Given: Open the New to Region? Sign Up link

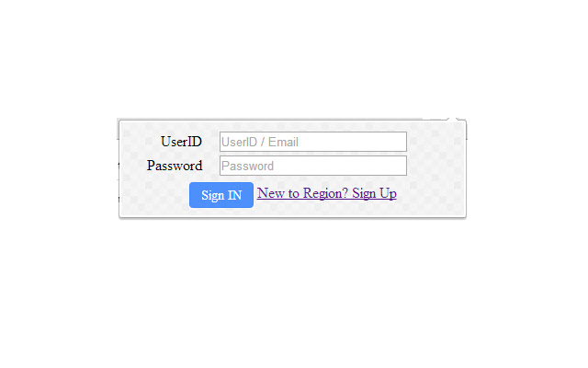Looking at the screenshot, I should click(327, 193).
